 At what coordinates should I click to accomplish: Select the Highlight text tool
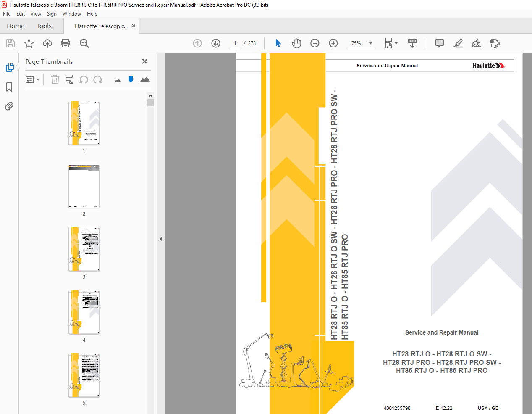click(458, 43)
